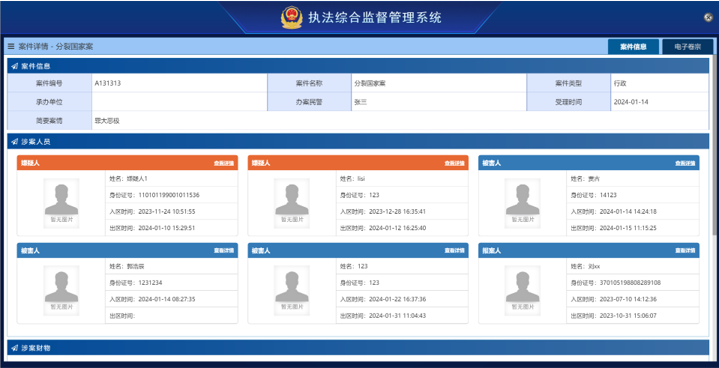Switch to the 案件信息 tab

tap(633, 47)
